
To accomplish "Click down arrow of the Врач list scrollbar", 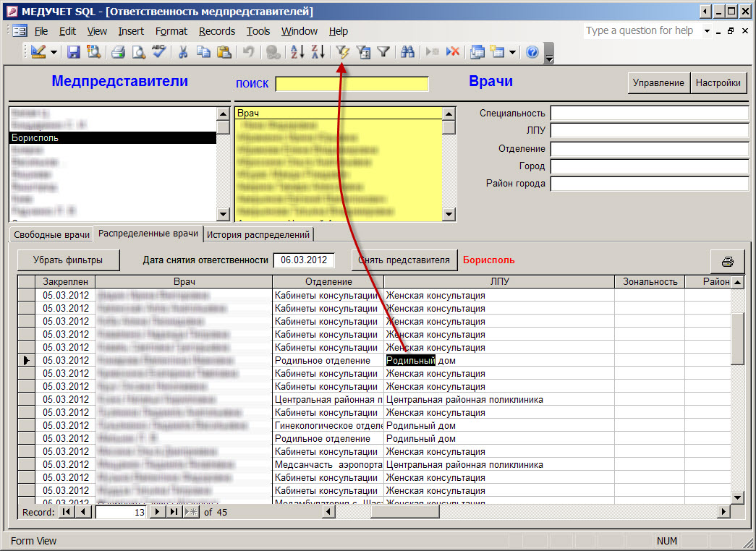I will click(449, 215).
